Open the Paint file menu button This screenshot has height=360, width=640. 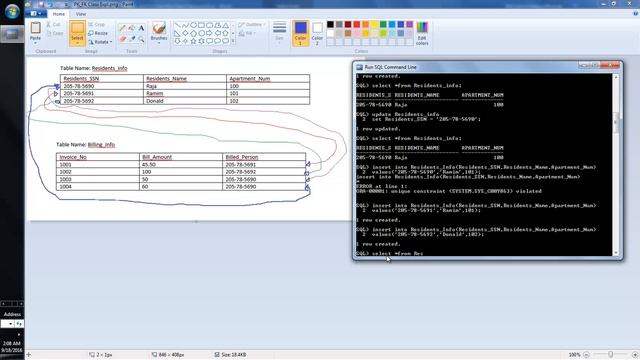coord(36,13)
